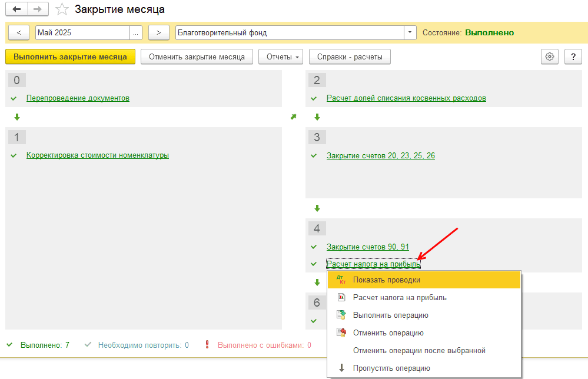The image size is (588, 379).
Task: Select Пропустить операцию menu entry
Action: [x=391, y=368]
